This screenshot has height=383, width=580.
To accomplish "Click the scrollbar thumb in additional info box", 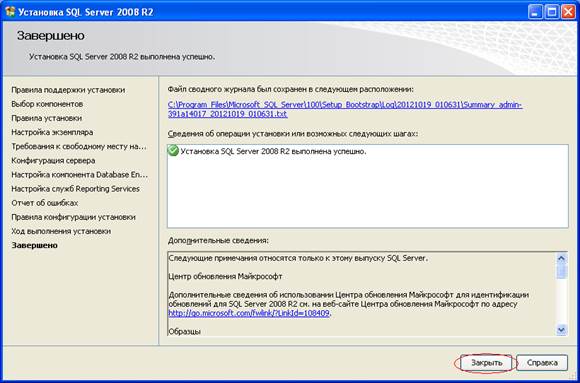I will pos(562,271).
